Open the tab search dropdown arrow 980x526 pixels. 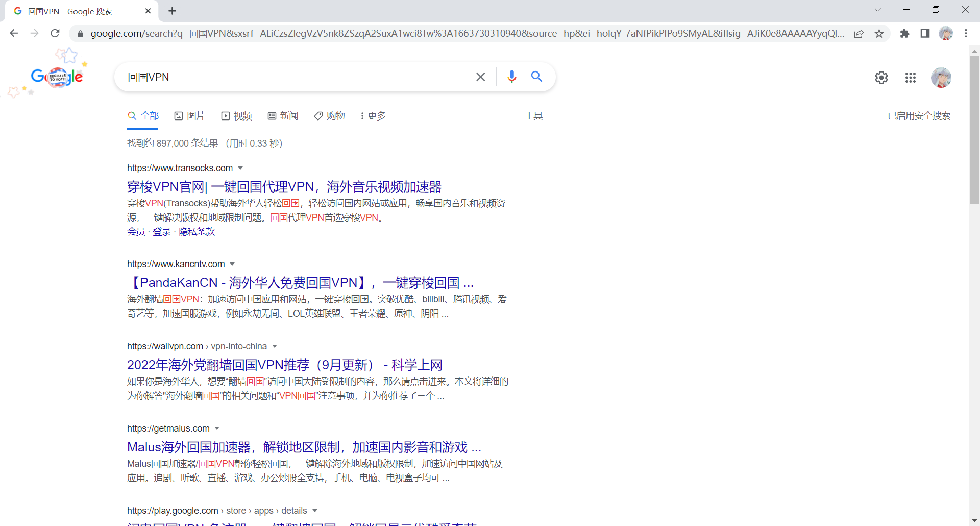click(877, 10)
